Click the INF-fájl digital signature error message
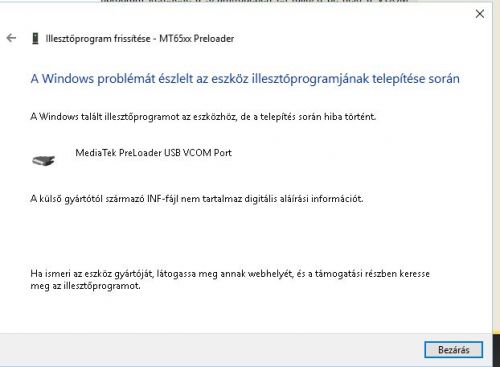The width and height of the screenshot is (500, 367). pos(197,199)
